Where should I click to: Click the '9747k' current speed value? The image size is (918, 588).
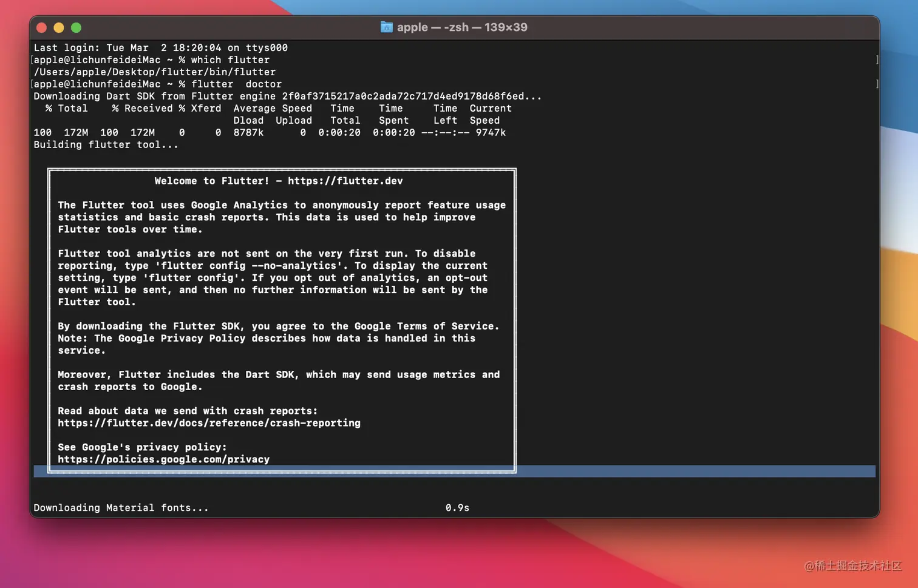pyautogui.click(x=491, y=132)
